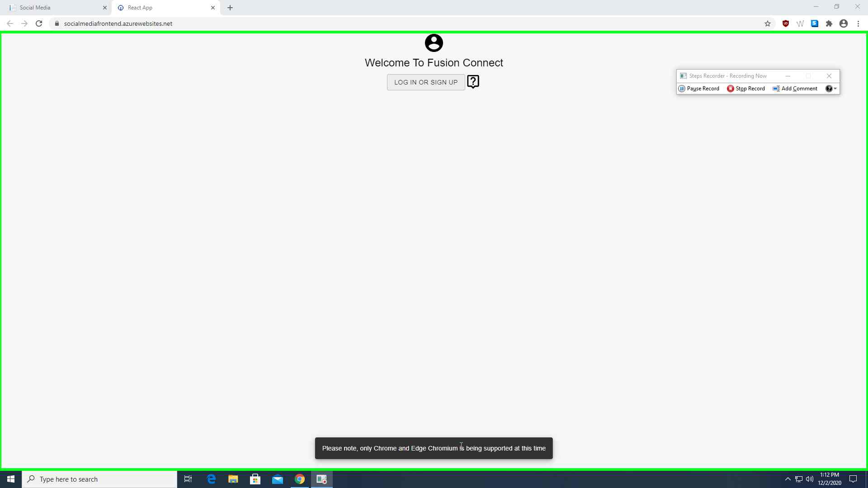Show hidden system tray icons
The image size is (868, 488).
click(788, 479)
